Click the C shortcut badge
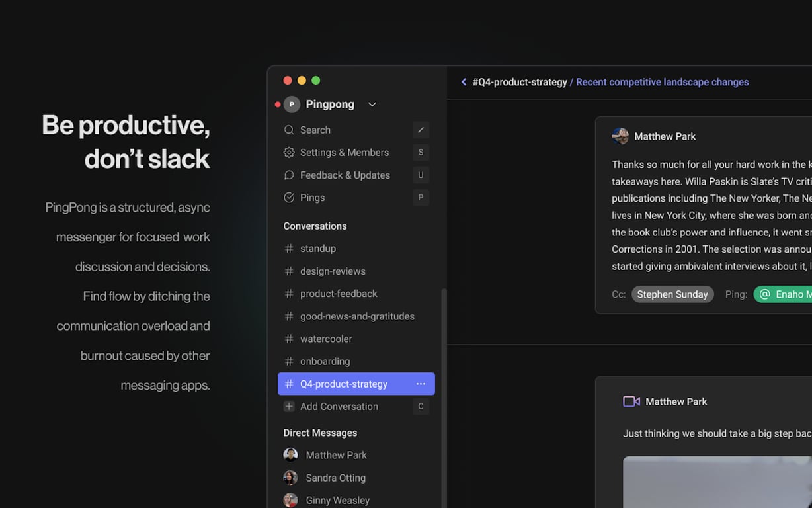812x508 pixels. [x=421, y=407]
